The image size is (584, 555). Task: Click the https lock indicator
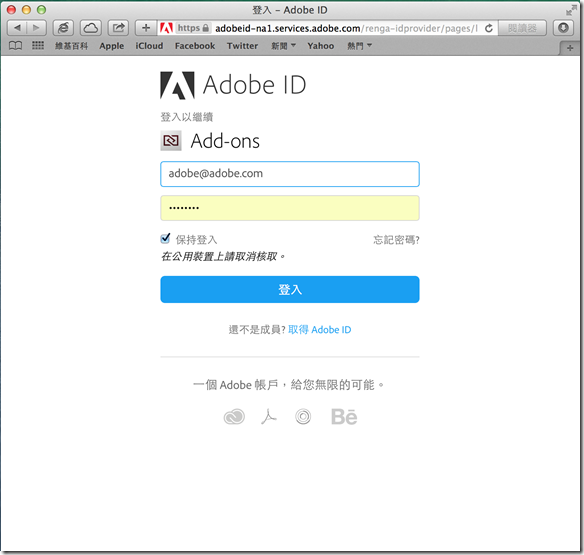pos(193,28)
